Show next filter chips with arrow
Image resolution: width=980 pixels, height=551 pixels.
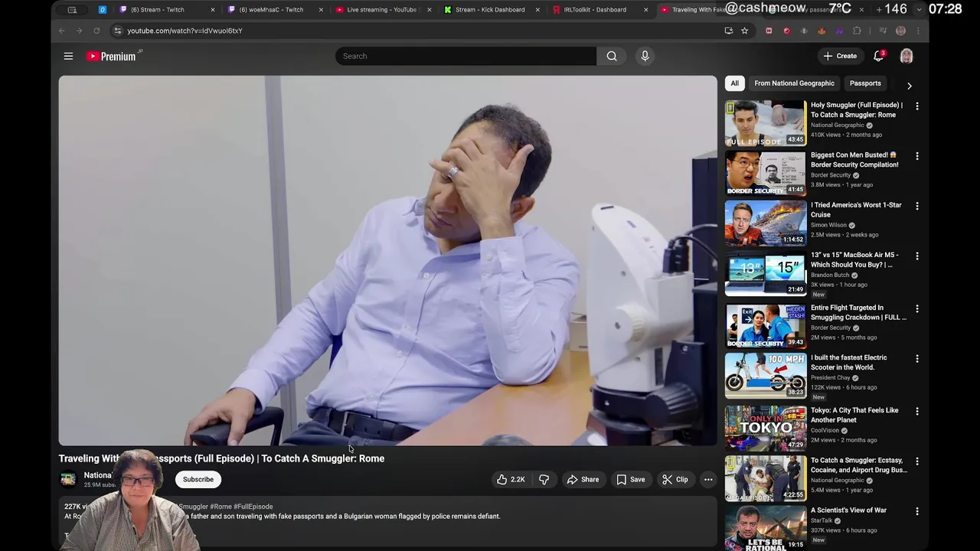(909, 86)
